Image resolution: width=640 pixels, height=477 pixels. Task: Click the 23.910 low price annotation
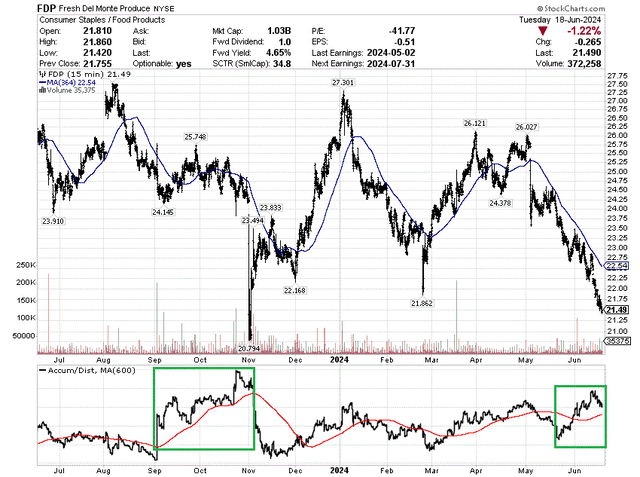(53, 221)
